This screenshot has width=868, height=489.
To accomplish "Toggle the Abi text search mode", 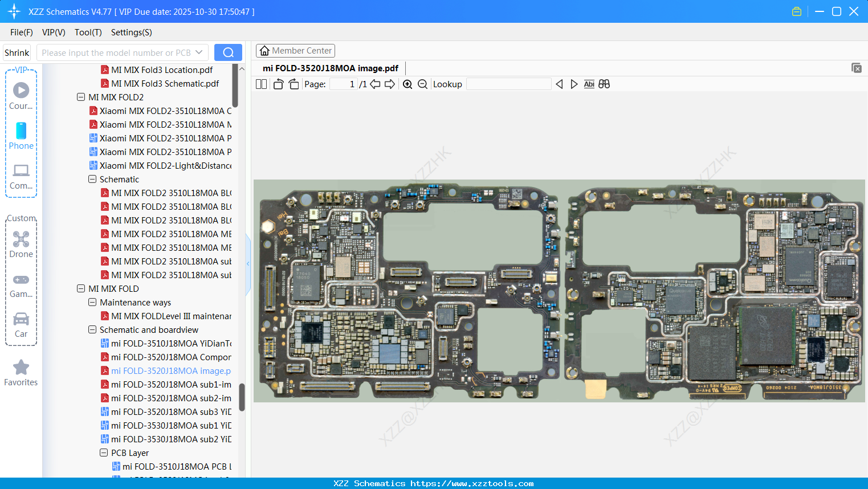I will pyautogui.click(x=589, y=84).
